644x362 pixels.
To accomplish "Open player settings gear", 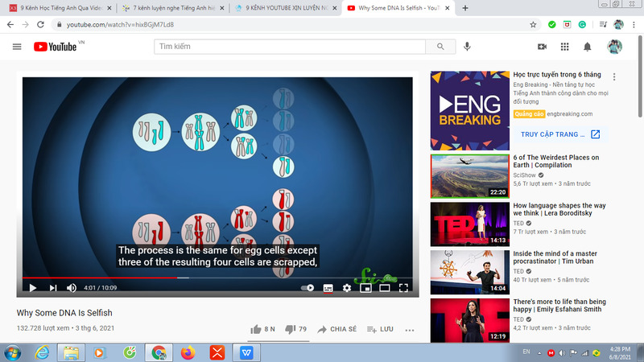I will tap(347, 288).
